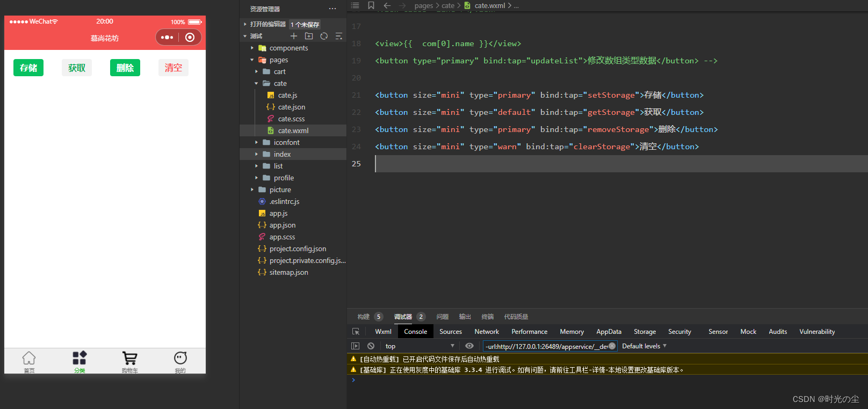Collapse all folders in explorer
This screenshot has height=409, width=868.
pyautogui.click(x=339, y=36)
